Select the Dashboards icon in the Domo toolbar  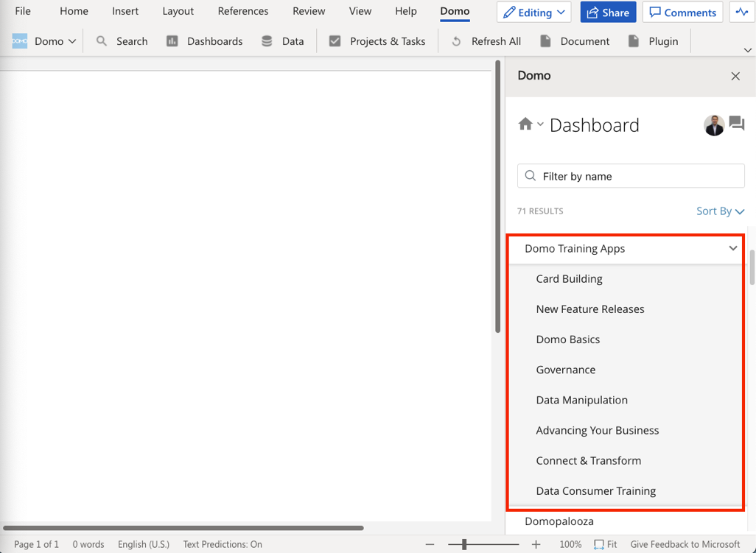click(x=204, y=41)
